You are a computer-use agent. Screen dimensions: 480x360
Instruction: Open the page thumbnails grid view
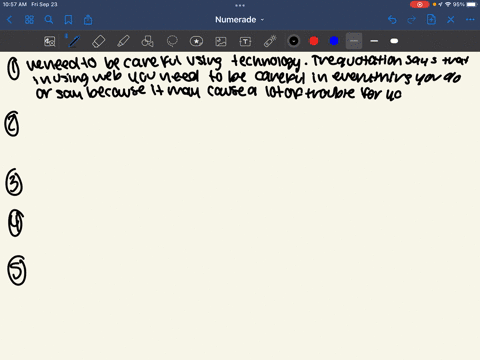point(29,20)
